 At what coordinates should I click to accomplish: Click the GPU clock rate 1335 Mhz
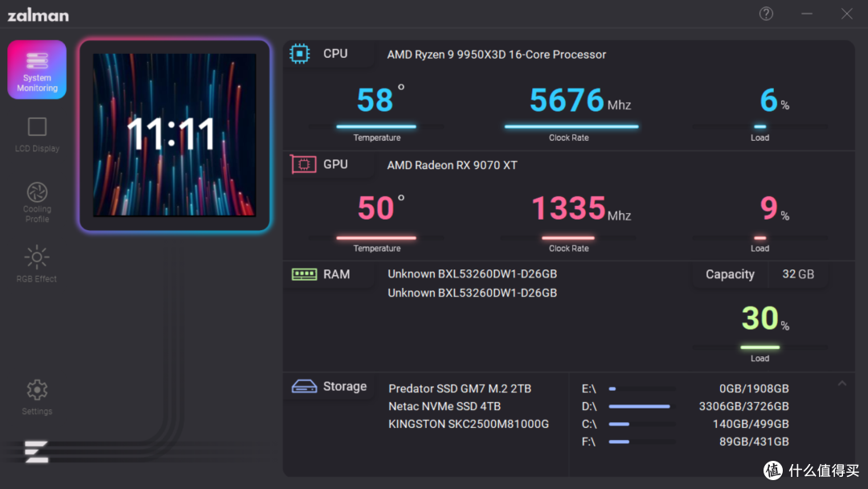click(581, 209)
